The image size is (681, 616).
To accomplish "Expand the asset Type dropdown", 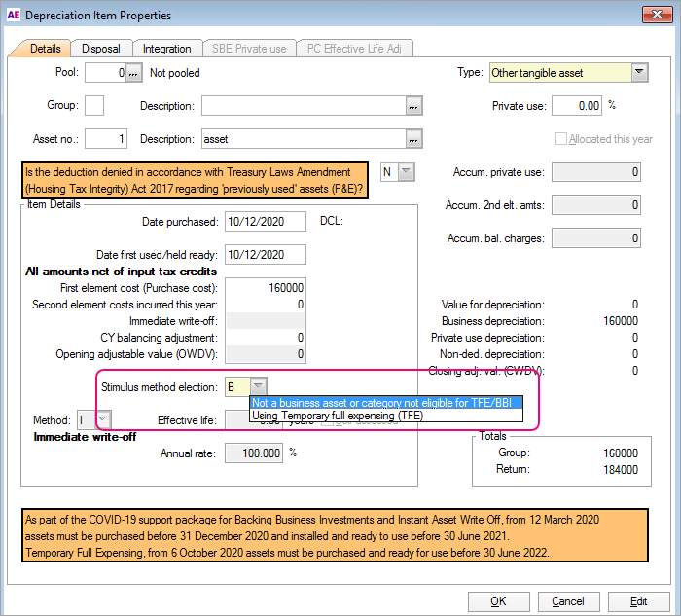I will [x=639, y=73].
